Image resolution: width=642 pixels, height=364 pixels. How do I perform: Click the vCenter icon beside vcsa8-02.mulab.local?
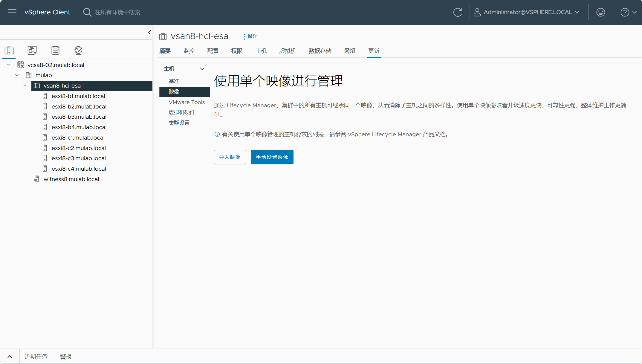click(21, 65)
